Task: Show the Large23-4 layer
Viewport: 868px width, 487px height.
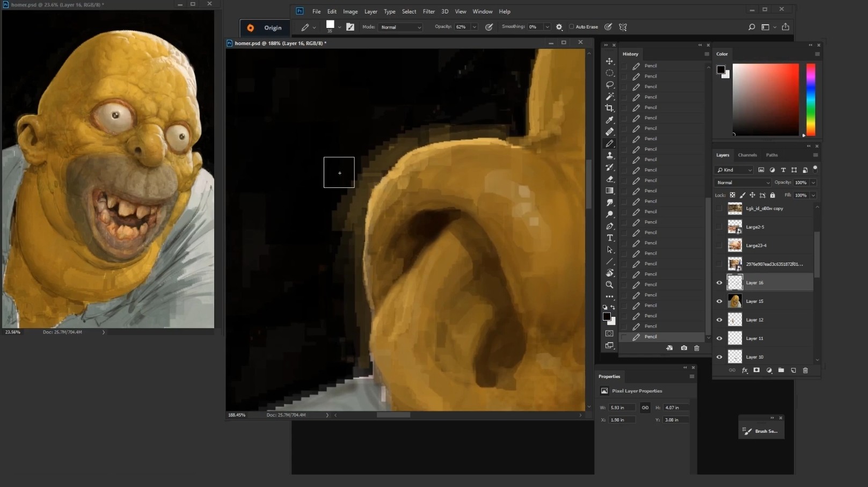Action: [x=719, y=245]
